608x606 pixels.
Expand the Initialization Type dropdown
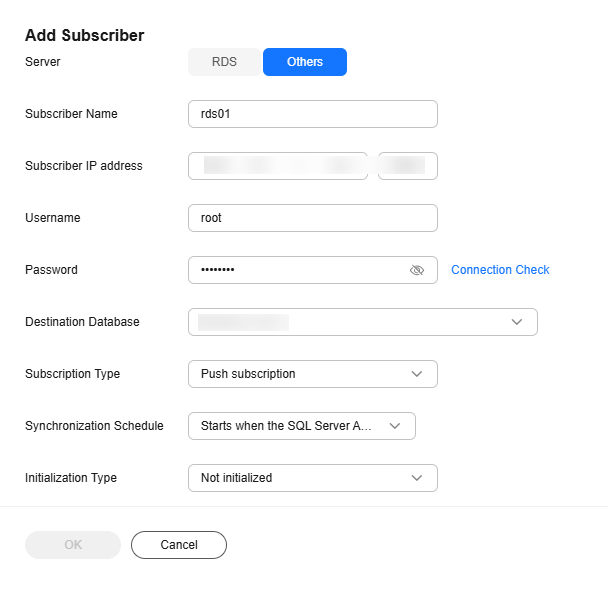click(x=313, y=478)
